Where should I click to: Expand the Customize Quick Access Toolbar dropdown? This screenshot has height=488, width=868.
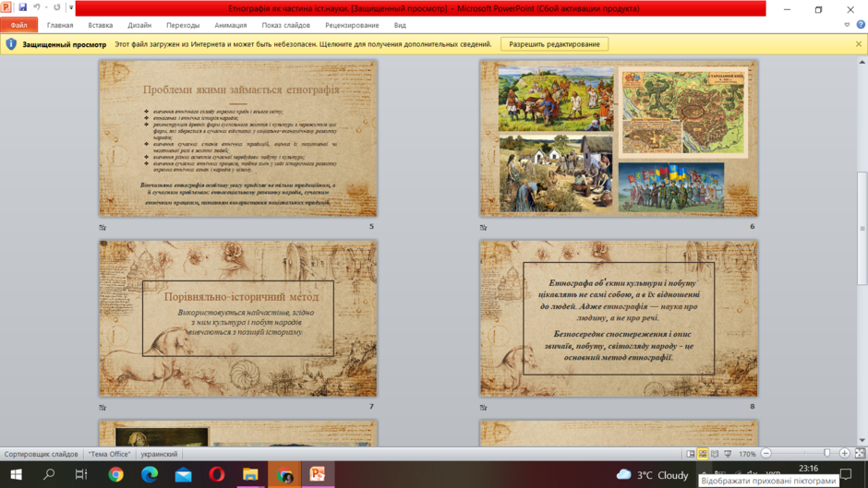[x=71, y=7]
